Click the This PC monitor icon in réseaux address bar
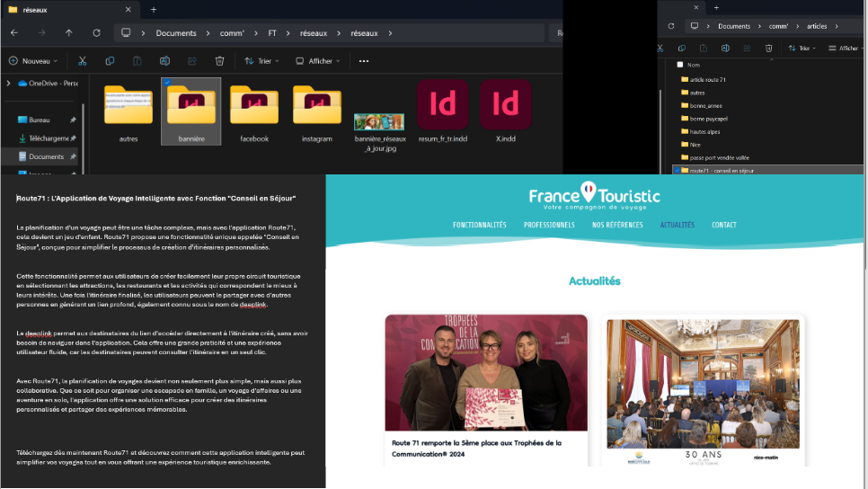This screenshot has width=868, height=489. (126, 32)
